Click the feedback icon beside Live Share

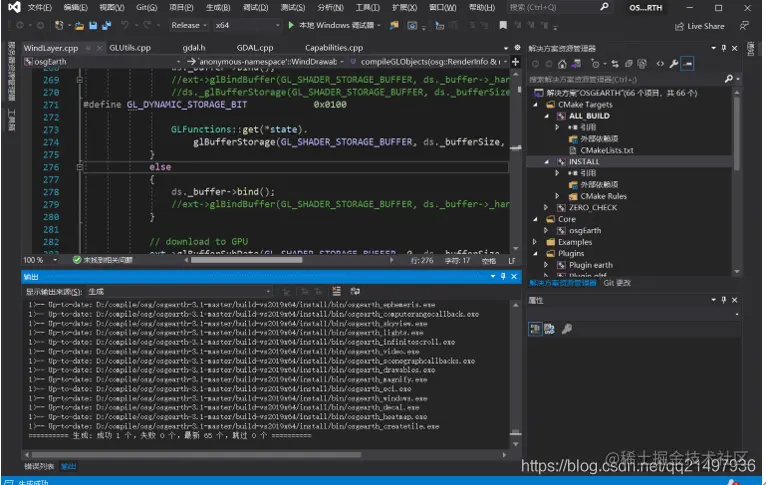coord(744,26)
